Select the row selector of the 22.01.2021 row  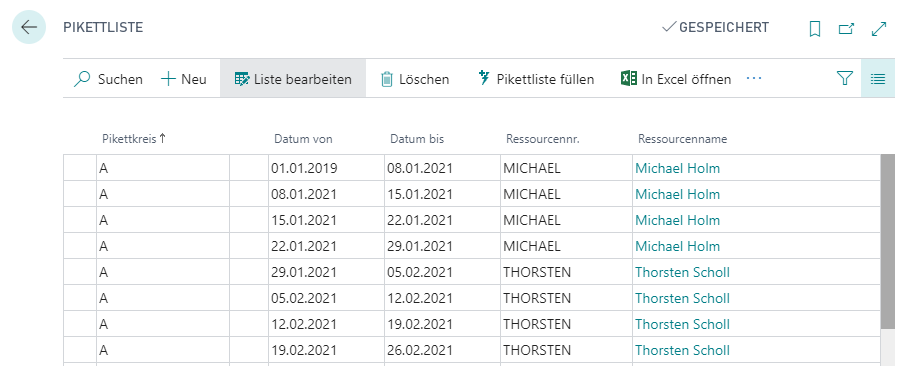pyautogui.click(x=80, y=247)
